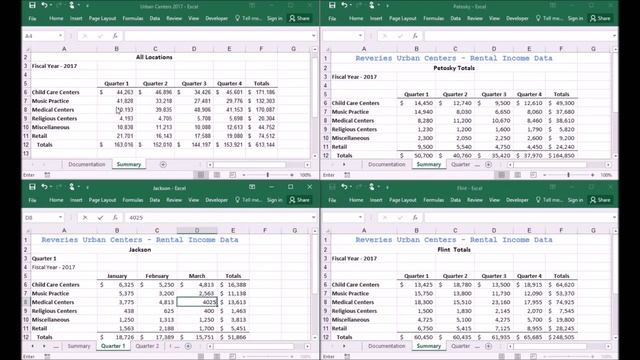Click Petosky Totals heading cell
The width and height of the screenshot is (640, 360).
454,68
